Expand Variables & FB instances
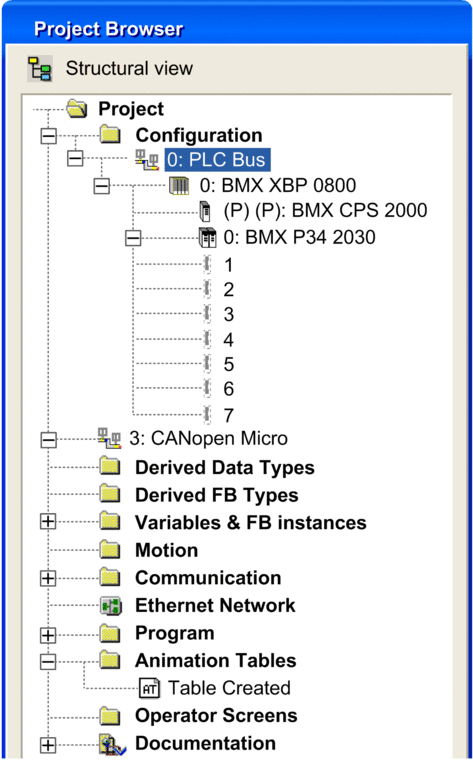This screenshot has height=771, width=473. pos(48,521)
